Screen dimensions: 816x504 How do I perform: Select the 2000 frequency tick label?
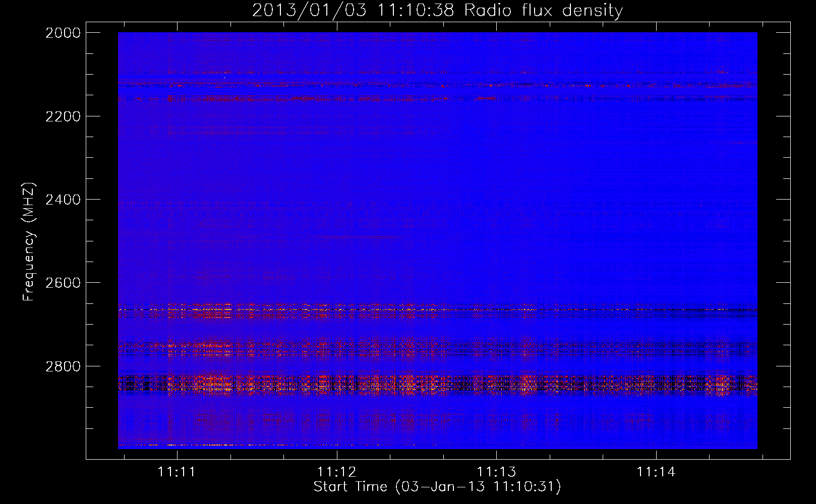63,33
